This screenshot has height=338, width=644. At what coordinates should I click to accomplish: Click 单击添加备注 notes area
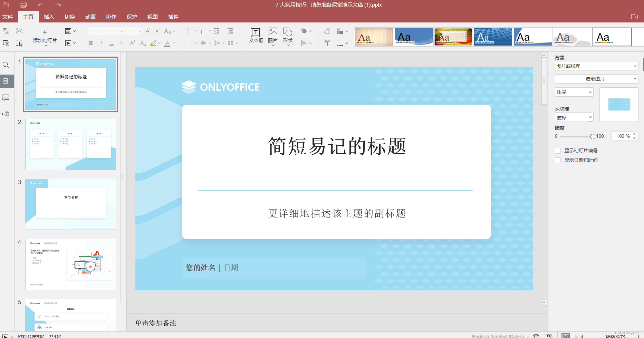coord(156,323)
